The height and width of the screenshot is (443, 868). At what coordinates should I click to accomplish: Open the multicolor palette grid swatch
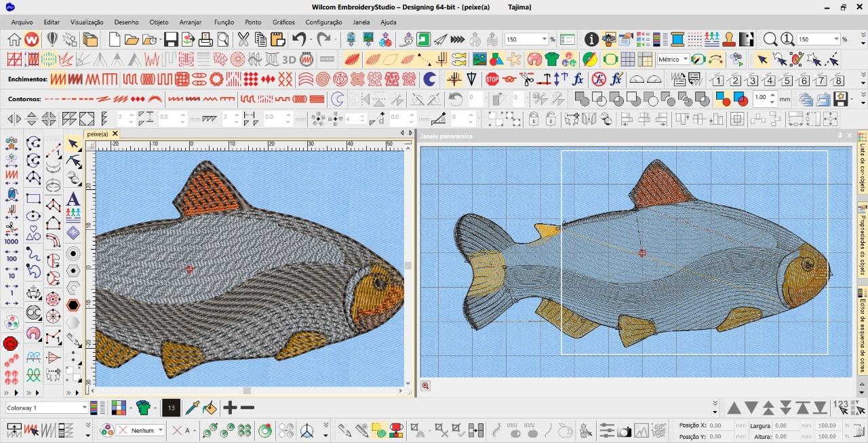coord(119,408)
